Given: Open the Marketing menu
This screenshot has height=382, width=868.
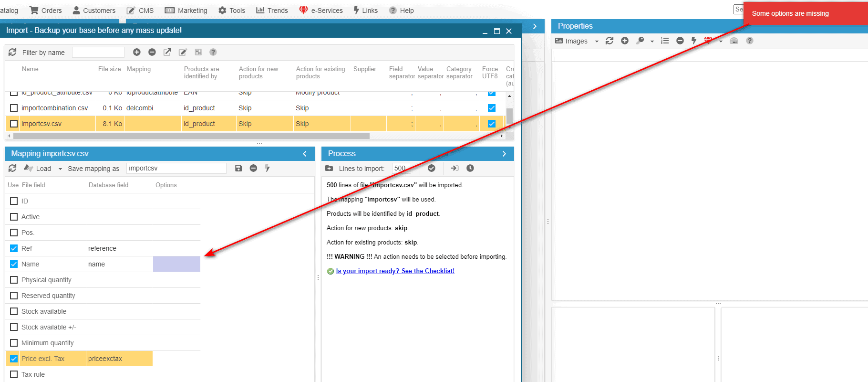Looking at the screenshot, I should coord(186,11).
